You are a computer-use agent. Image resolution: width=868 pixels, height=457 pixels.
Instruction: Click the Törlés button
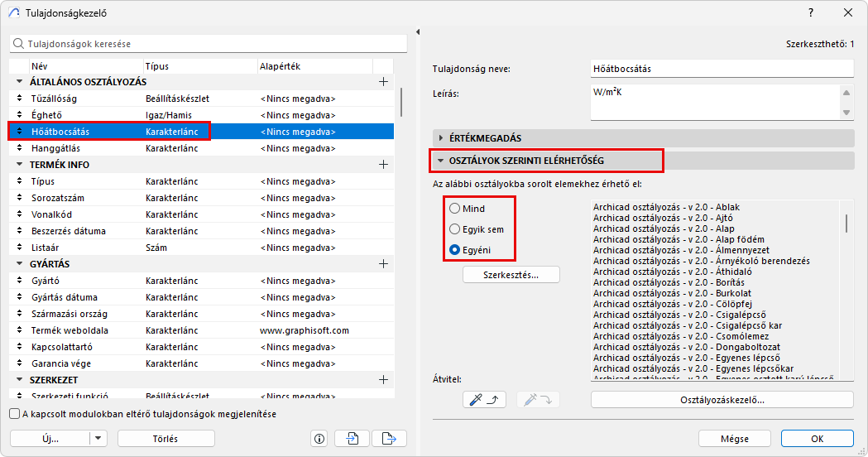[165, 438]
